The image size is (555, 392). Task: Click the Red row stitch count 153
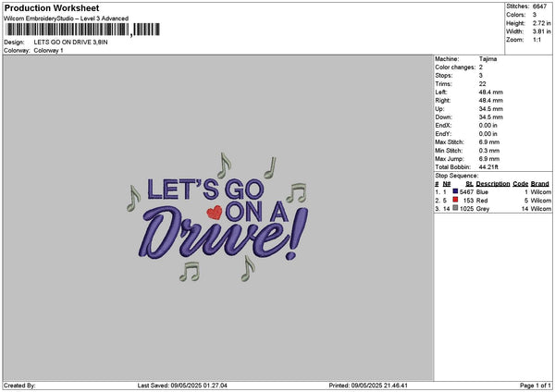468,201
